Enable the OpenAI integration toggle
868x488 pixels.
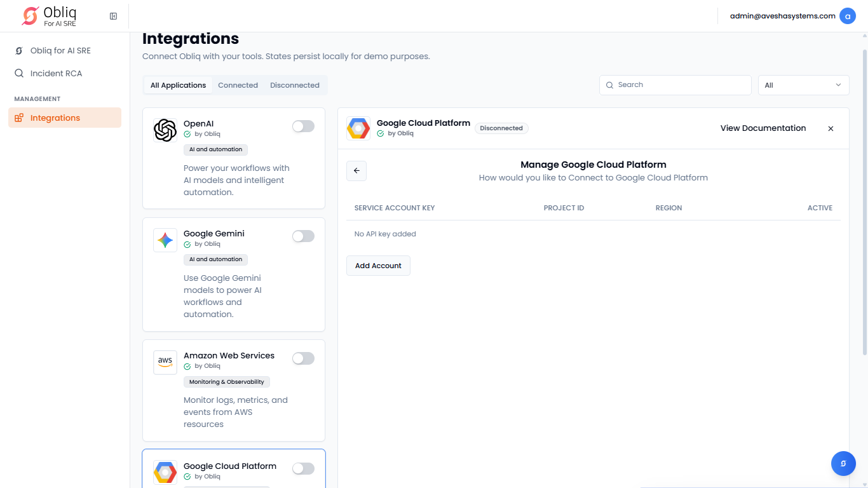(x=303, y=126)
